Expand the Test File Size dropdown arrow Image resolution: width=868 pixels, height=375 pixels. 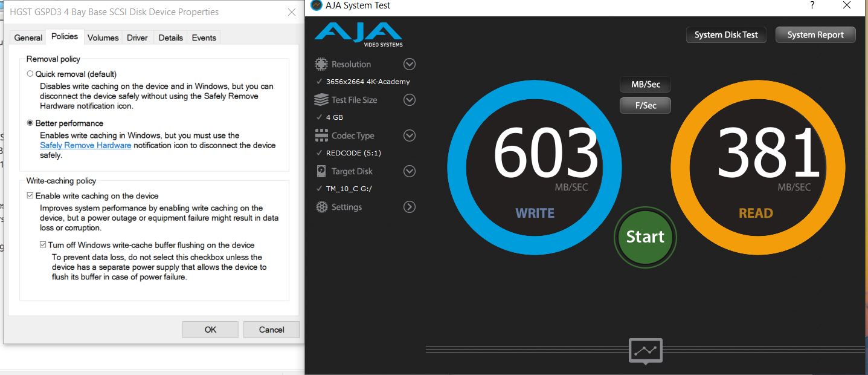[x=410, y=100]
